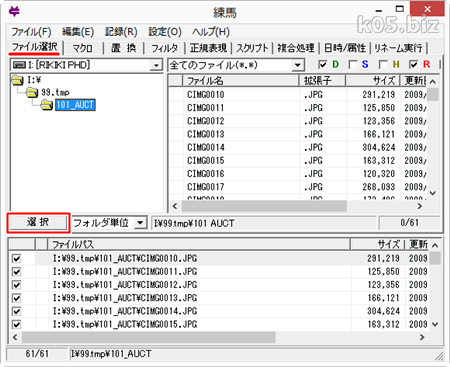
Task: Switch to the 正規表現 tab
Action: click(208, 48)
